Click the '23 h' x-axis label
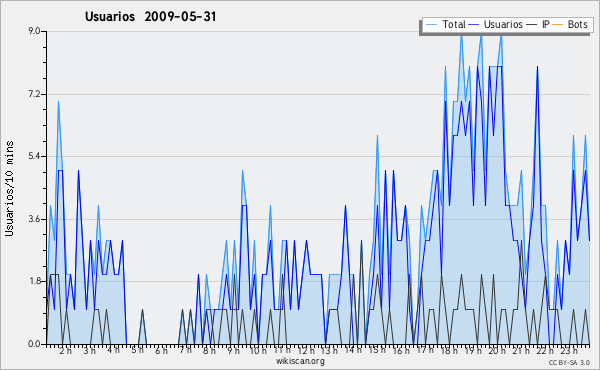 click(569, 350)
